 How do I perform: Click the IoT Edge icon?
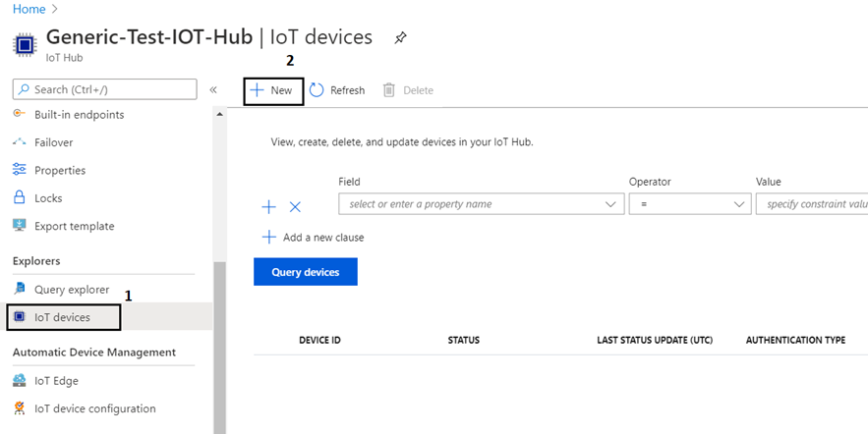(20, 380)
